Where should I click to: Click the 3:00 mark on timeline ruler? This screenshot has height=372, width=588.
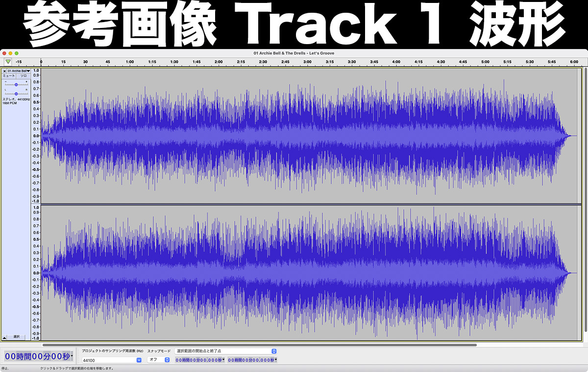point(307,62)
